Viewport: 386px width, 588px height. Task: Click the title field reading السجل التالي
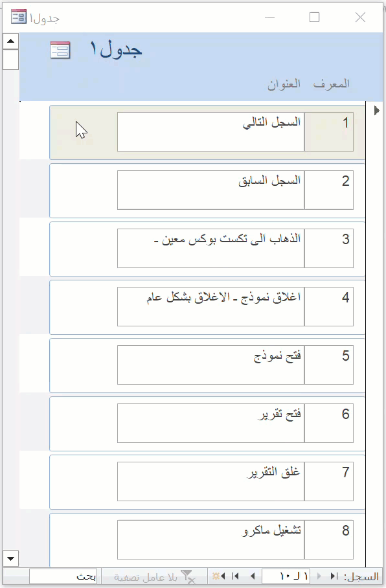(x=211, y=131)
